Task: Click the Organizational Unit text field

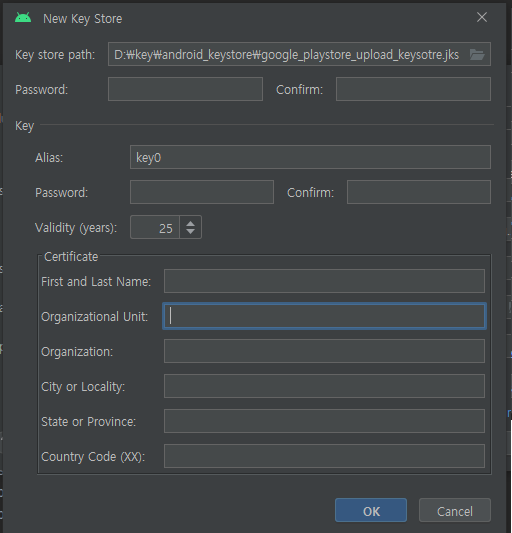Action: click(324, 316)
